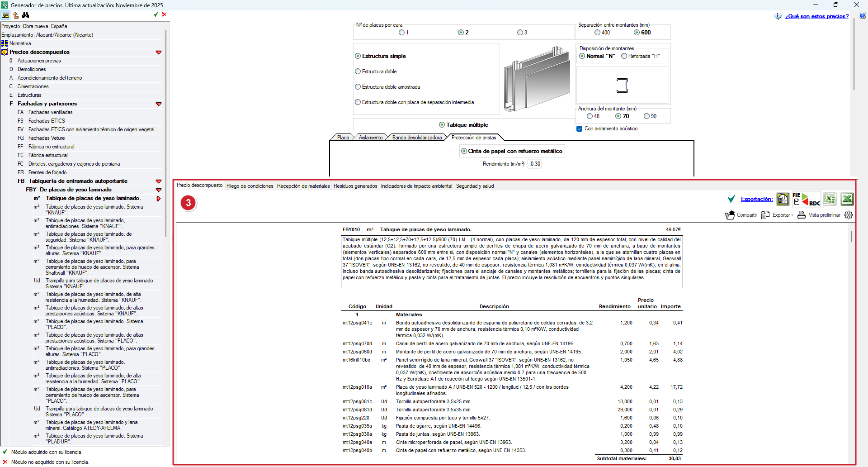The height and width of the screenshot is (467, 868).
Task: Open settings with the gear icon
Action: click(x=849, y=215)
